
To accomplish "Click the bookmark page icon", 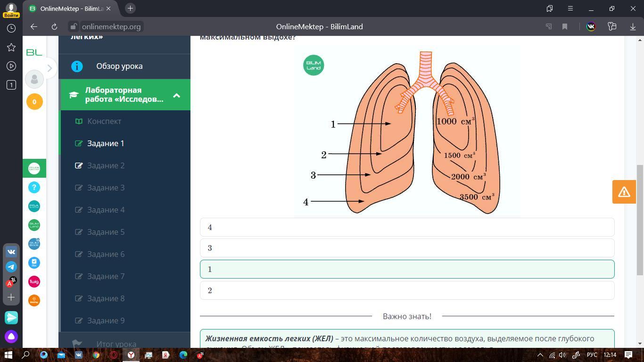I will (x=564, y=27).
